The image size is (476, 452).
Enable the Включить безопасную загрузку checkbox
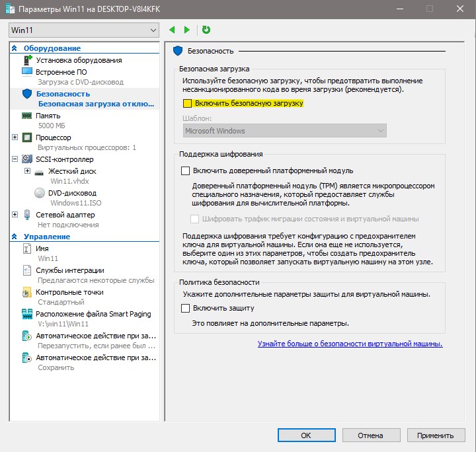[x=187, y=104]
